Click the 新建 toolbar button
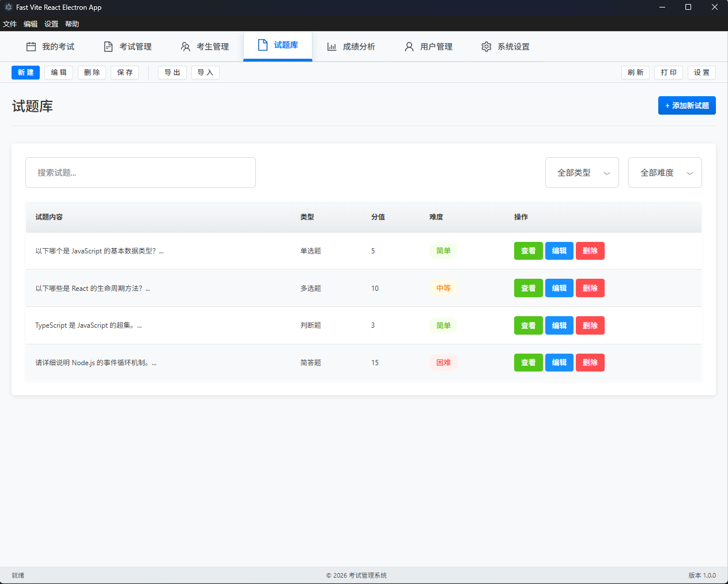The width and height of the screenshot is (728, 584). point(25,73)
